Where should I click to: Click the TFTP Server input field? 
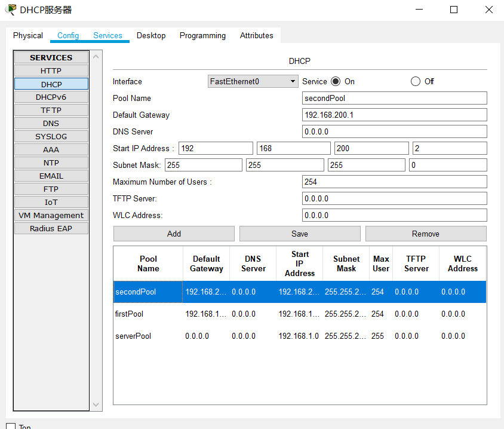[x=394, y=198]
